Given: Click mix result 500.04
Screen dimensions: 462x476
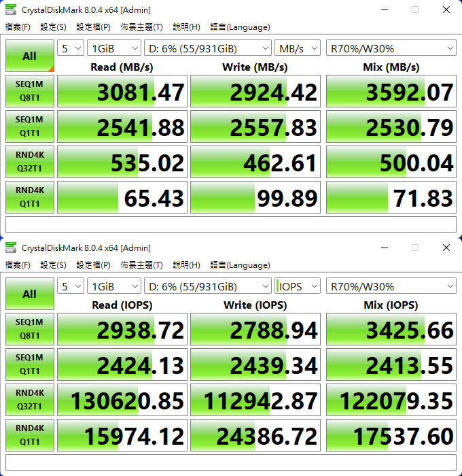Looking at the screenshot, I should tap(391, 162).
